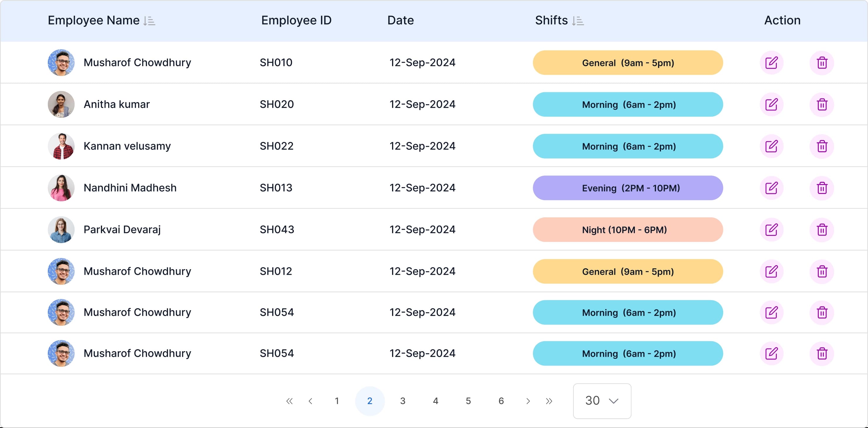Image resolution: width=868 pixels, height=428 pixels.
Task: Edit Parkvai Devaraj's Night shift entry
Action: 772,230
